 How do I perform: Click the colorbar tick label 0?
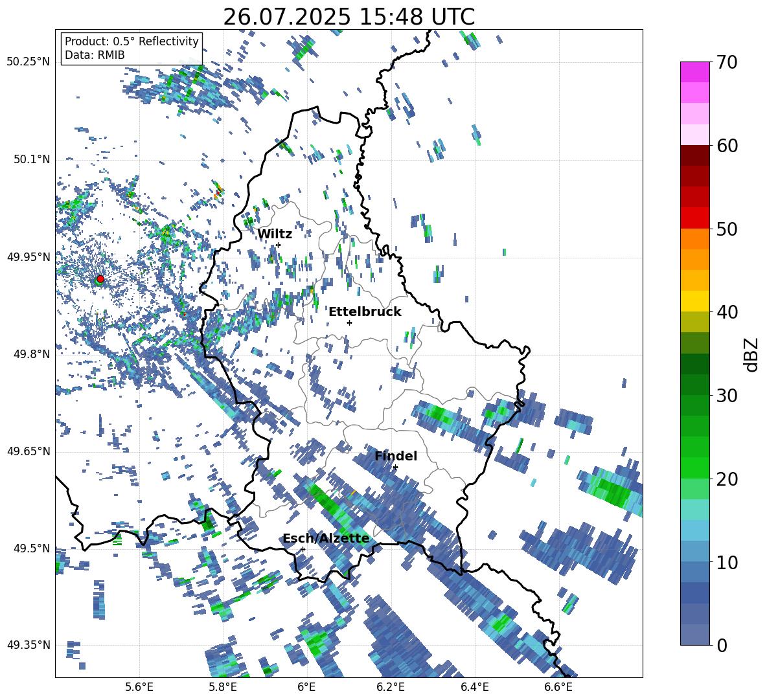click(722, 645)
